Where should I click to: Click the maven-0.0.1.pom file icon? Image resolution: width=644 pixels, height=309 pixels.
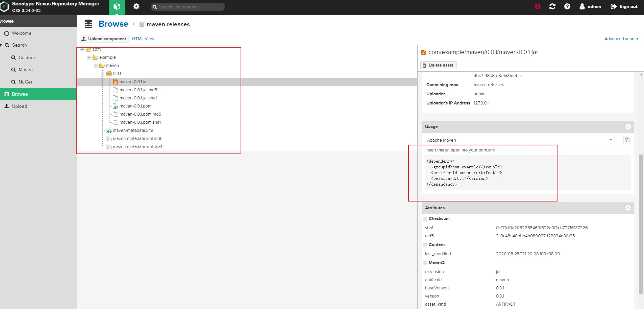tap(116, 106)
